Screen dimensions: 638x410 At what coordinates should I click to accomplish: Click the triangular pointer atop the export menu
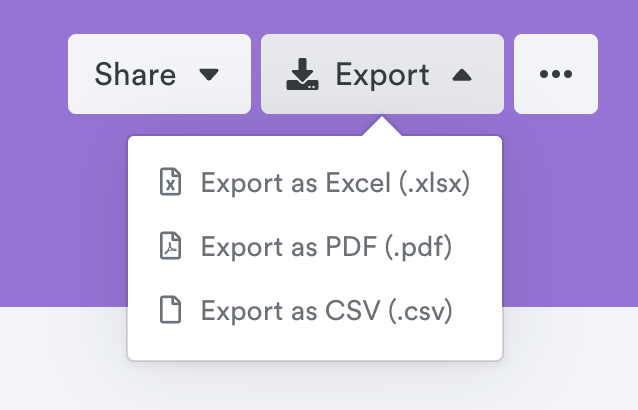[382, 127]
